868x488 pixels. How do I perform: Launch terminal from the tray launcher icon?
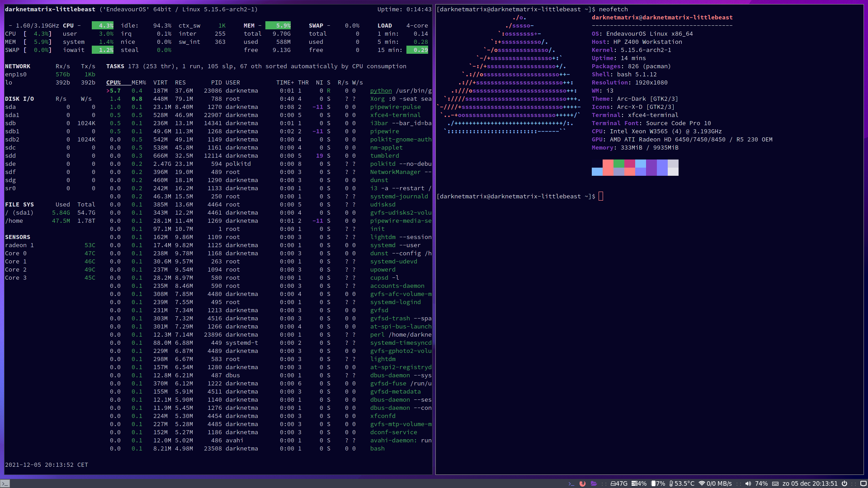click(571, 483)
